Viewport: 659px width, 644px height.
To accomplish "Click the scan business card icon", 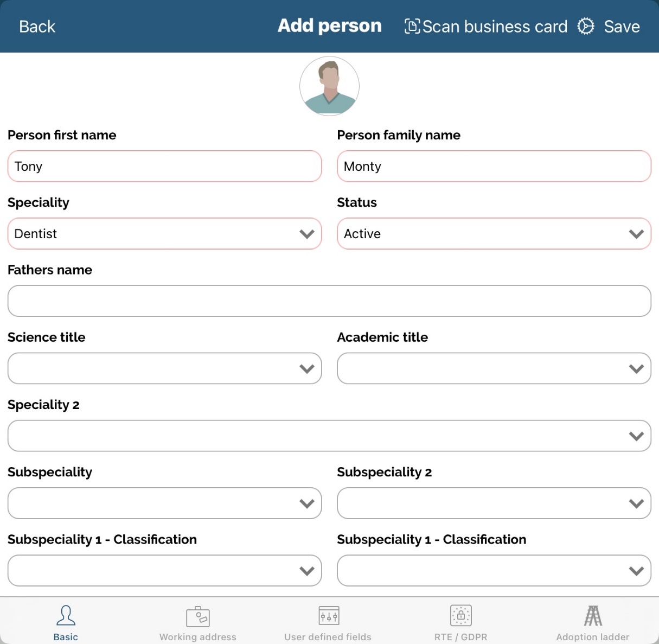I will (412, 26).
